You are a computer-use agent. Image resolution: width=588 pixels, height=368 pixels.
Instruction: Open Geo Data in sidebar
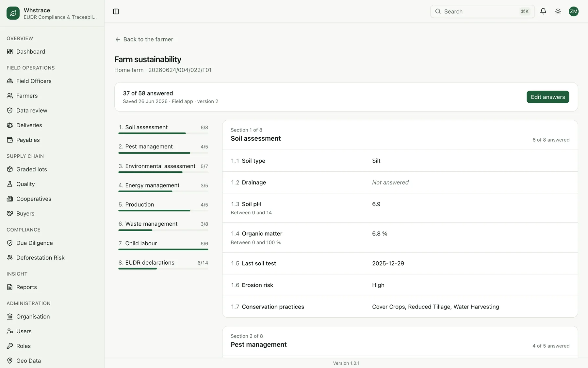(52, 361)
